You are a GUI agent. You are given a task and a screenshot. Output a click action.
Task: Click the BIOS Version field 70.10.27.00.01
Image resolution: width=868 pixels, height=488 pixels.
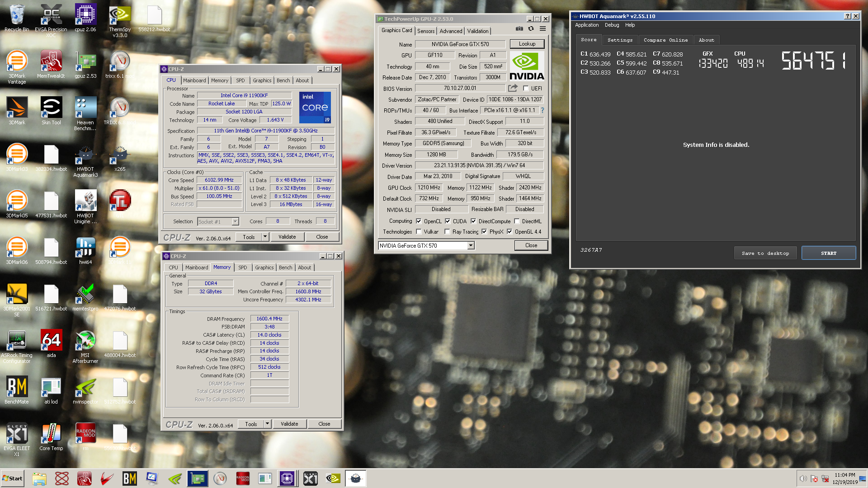tap(460, 88)
